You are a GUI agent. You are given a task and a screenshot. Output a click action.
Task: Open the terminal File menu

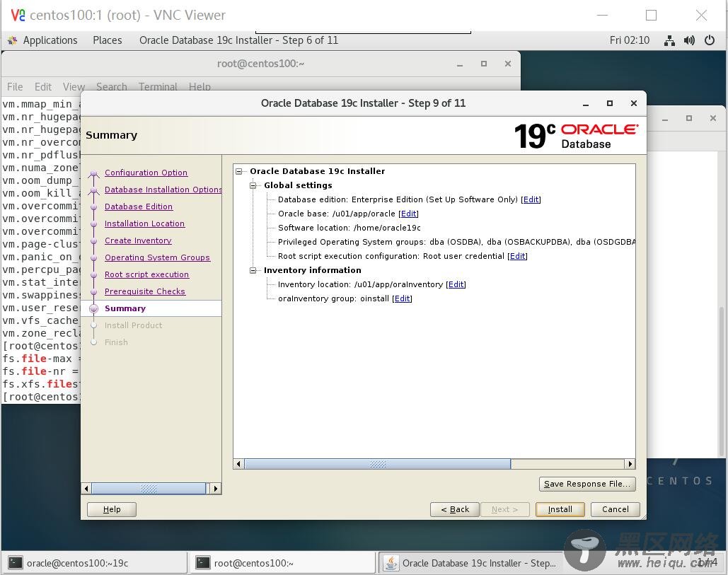point(15,86)
